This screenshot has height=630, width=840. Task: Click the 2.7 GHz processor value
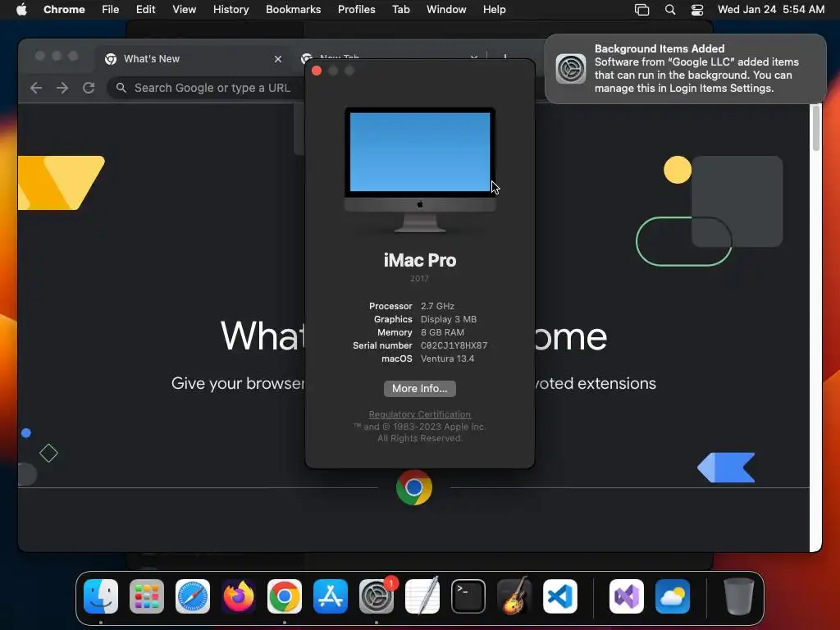(437, 306)
